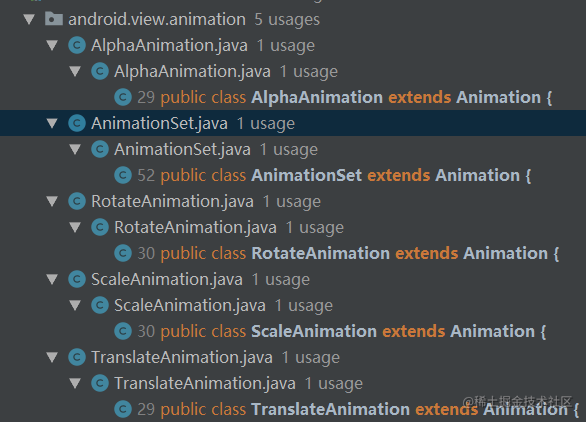Collapse nested TranslateAnimation.java arrow

click(x=75, y=383)
